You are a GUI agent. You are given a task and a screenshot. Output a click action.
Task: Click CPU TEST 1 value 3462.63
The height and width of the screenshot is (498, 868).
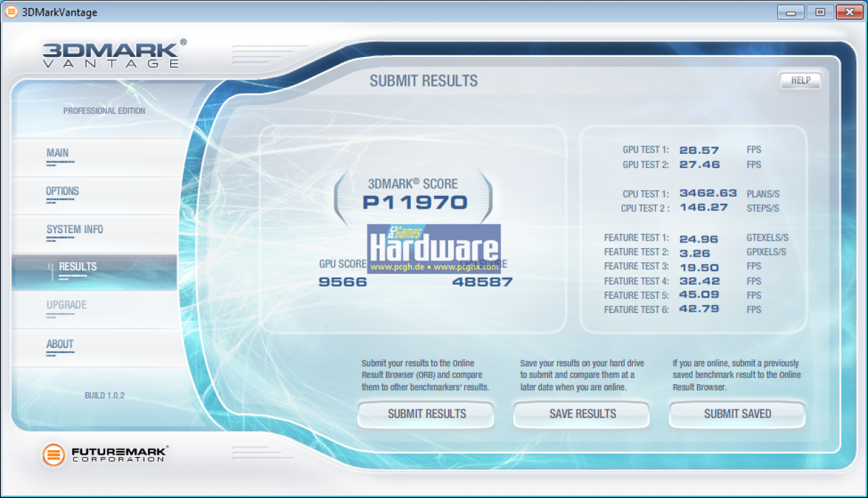(708, 194)
